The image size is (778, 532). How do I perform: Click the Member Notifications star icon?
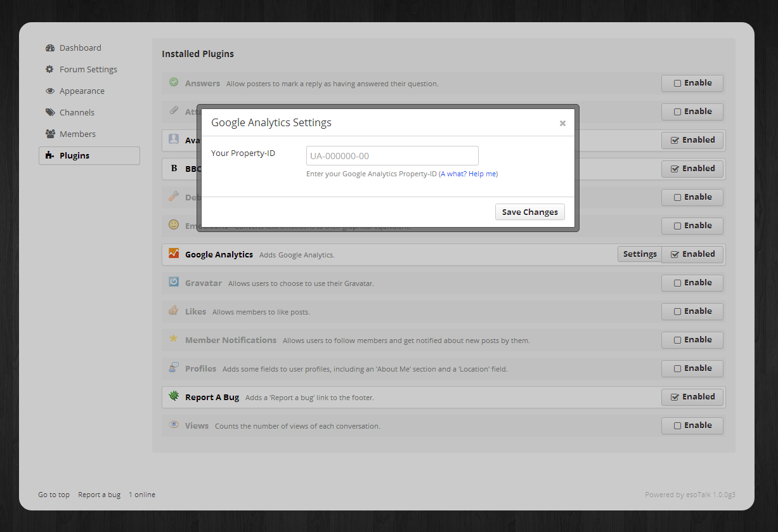174,339
